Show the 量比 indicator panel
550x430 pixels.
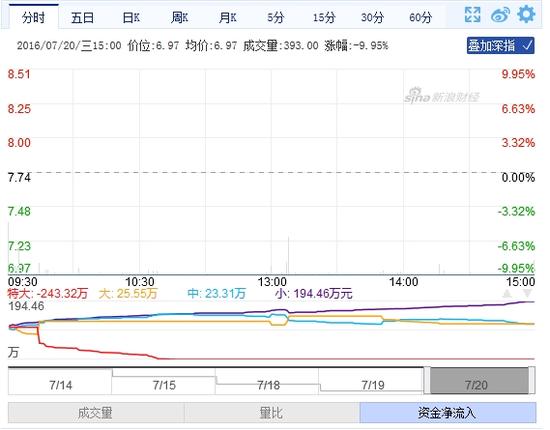point(271,413)
